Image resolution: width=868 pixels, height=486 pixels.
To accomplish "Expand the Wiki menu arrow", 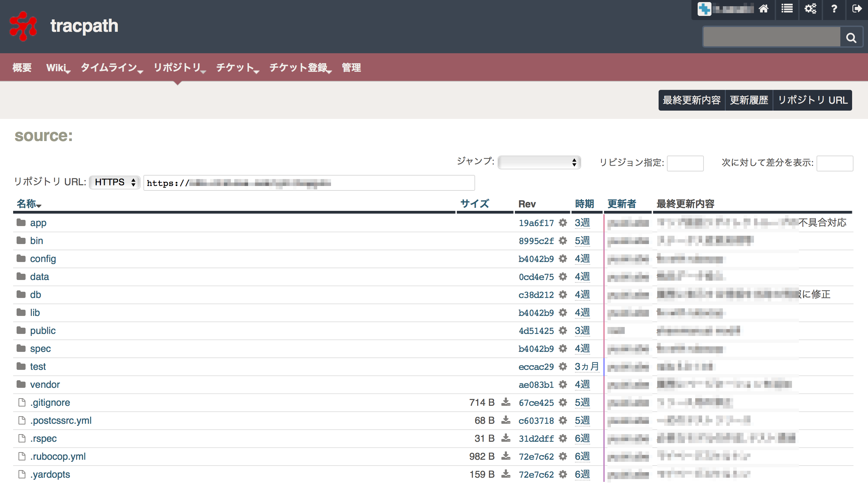I will (x=68, y=71).
